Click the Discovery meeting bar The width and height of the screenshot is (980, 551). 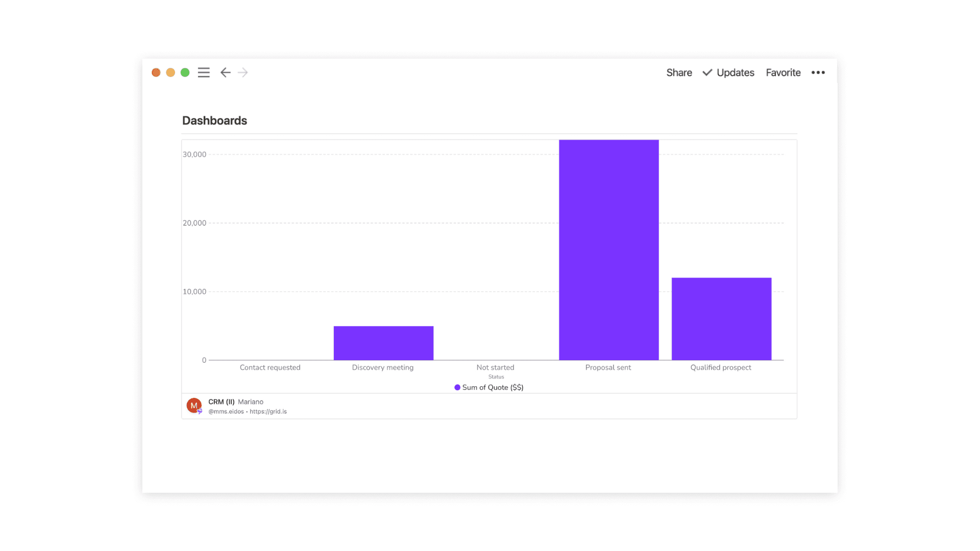point(383,343)
